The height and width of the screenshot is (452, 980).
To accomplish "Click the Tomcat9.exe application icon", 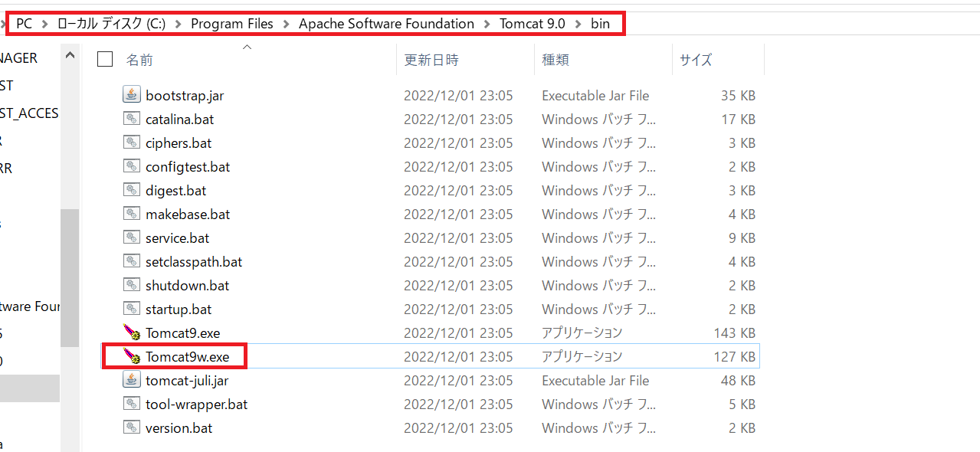I will click(x=133, y=332).
